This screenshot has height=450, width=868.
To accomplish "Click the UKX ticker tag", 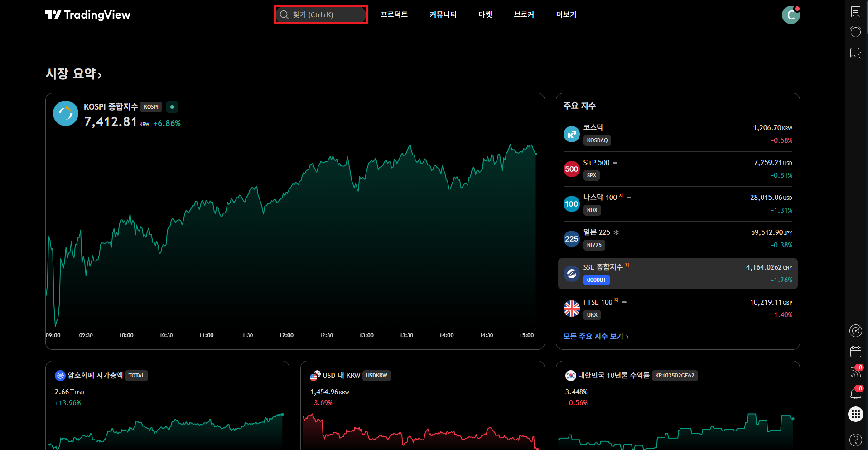I will click(x=592, y=315).
